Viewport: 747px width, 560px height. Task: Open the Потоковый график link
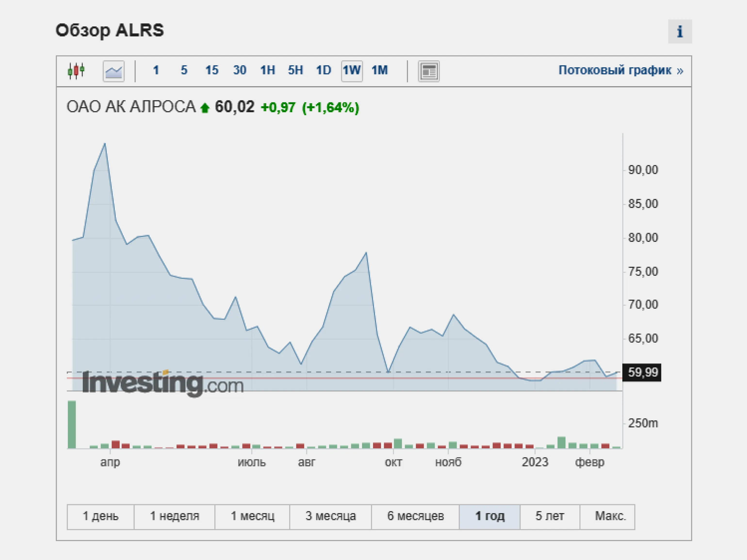pyautogui.click(x=621, y=71)
